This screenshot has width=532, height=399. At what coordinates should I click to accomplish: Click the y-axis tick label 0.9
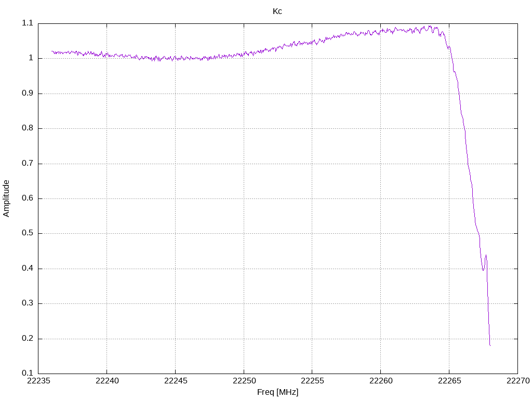(28, 94)
